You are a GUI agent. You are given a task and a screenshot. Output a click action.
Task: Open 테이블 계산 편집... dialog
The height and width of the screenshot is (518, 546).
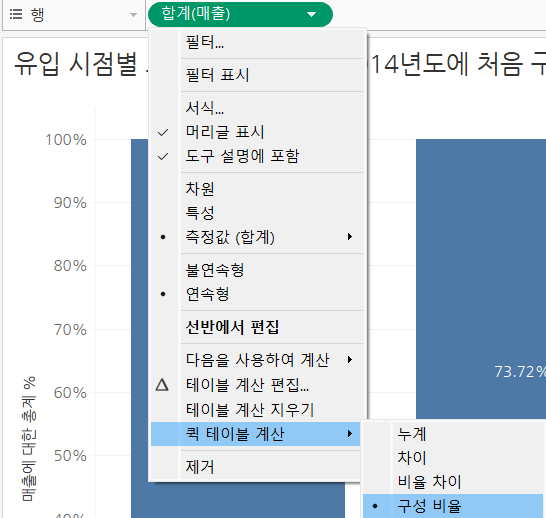[256, 385]
